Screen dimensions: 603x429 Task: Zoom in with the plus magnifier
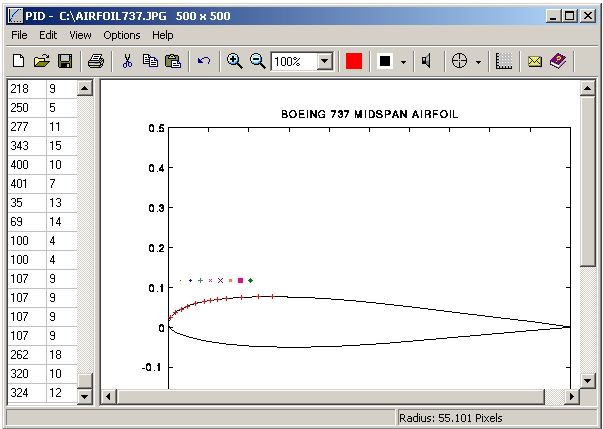[x=235, y=61]
